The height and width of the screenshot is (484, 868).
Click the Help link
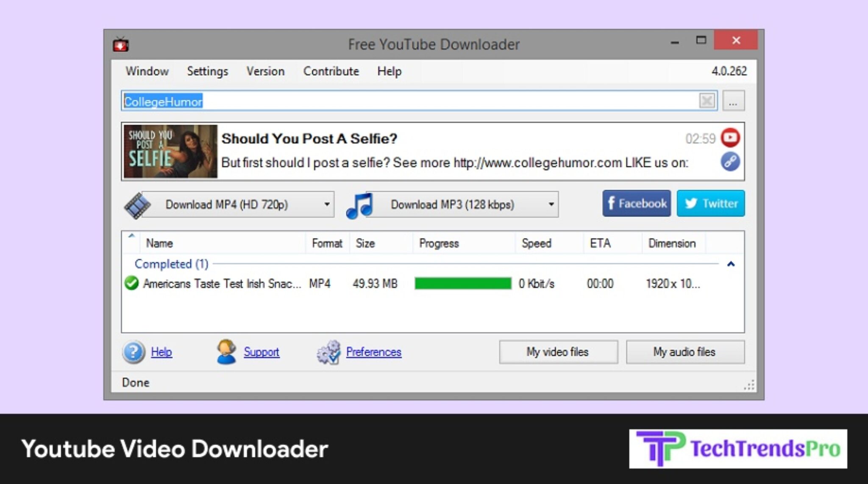(161, 352)
